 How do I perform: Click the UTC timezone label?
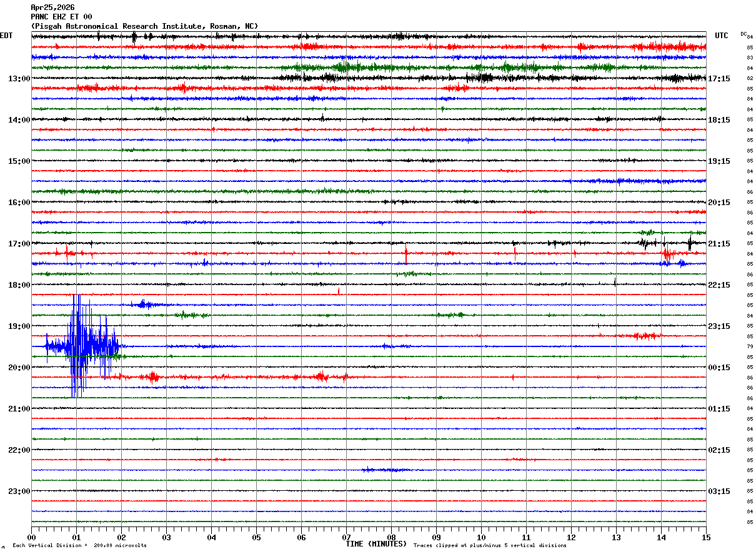pos(722,36)
